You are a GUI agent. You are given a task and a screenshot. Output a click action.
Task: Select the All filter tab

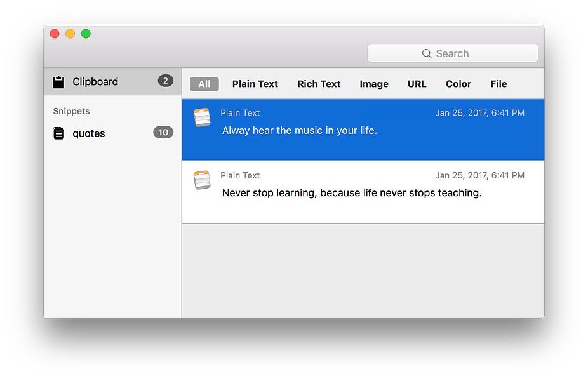click(x=204, y=84)
